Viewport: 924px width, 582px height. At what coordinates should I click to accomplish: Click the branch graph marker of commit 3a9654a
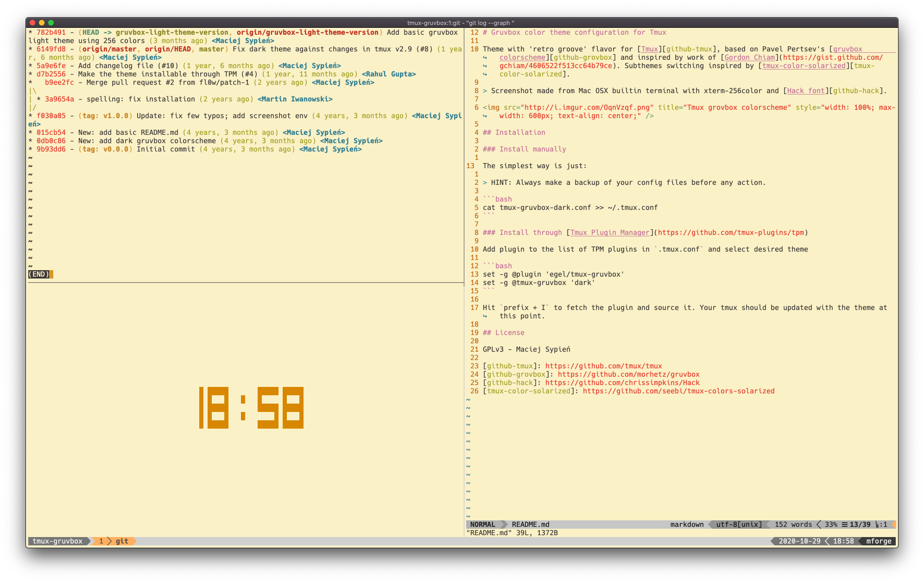39,99
